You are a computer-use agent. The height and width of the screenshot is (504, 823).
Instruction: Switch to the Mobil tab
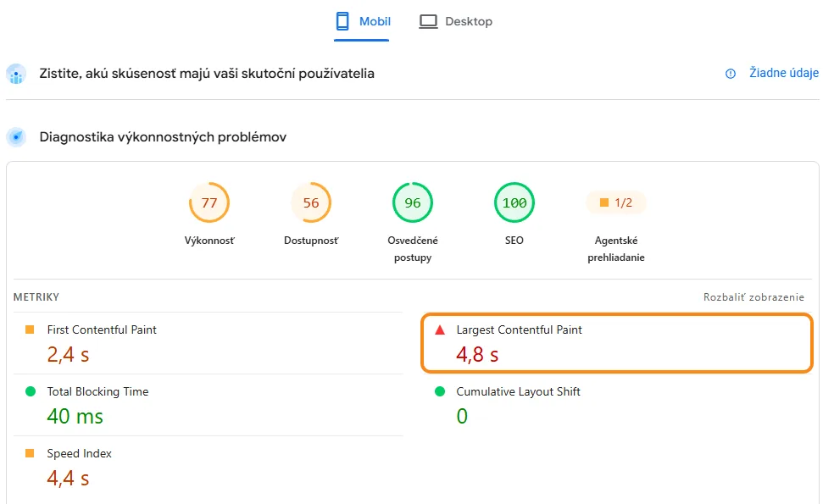362,22
